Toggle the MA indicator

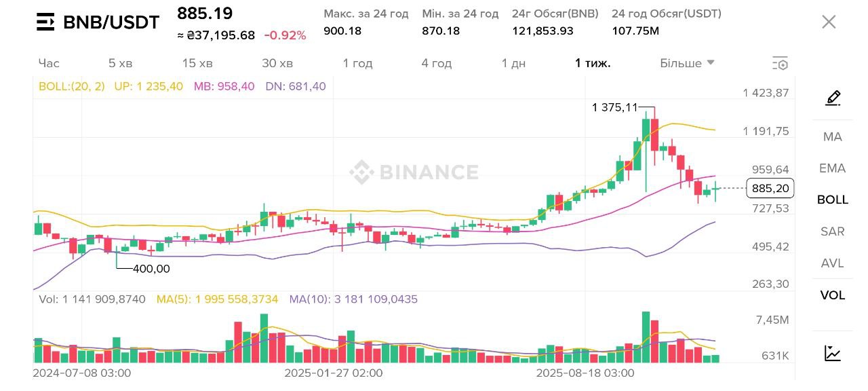pos(833,136)
